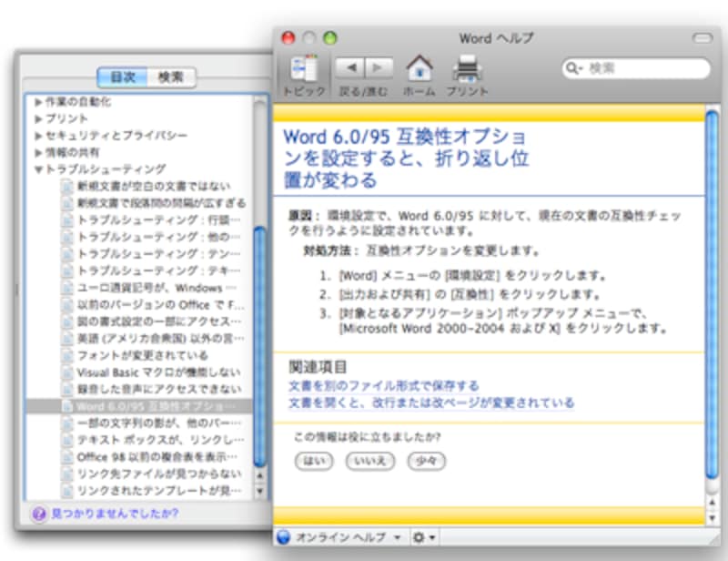The width and height of the screenshot is (728, 561).
Task: Expand the プリント section
Action: [38, 118]
